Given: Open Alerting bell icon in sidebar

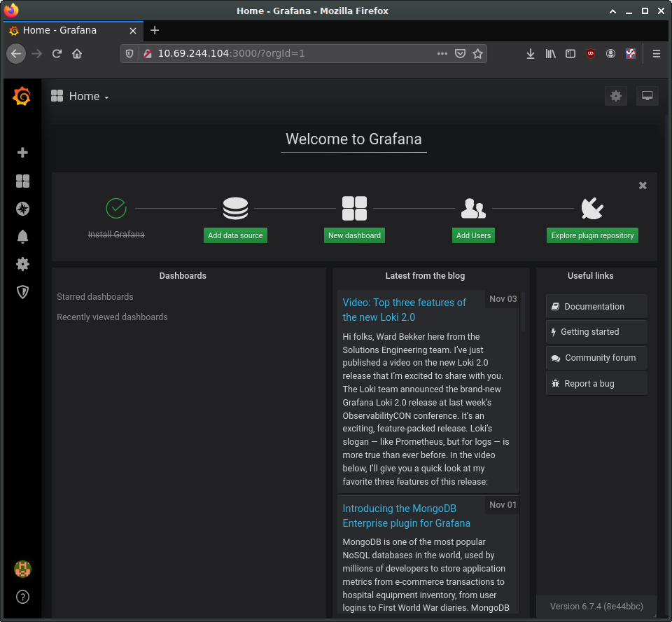Looking at the screenshot, I should 22,237.
